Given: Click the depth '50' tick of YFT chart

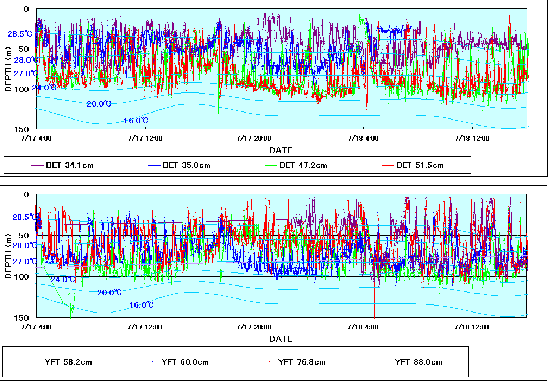Looking at the screenshot, I should 24,236.
